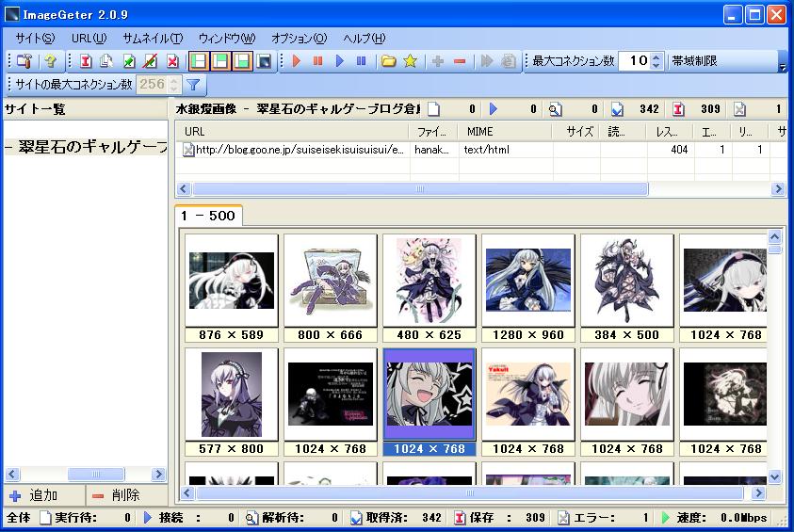The width and height of the screenshot is (794, 532).
Task: Click the サイズ column header
Action: tap(575, 132)
